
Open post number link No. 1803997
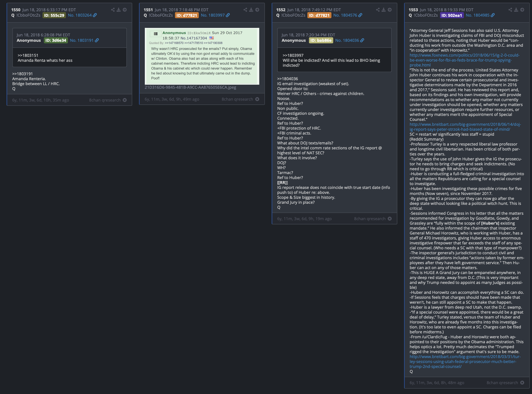tap(213, 15)
